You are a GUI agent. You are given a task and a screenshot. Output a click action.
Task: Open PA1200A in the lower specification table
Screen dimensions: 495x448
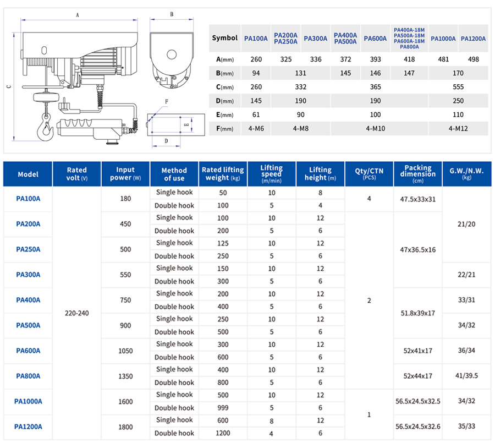tap(28, 427)
